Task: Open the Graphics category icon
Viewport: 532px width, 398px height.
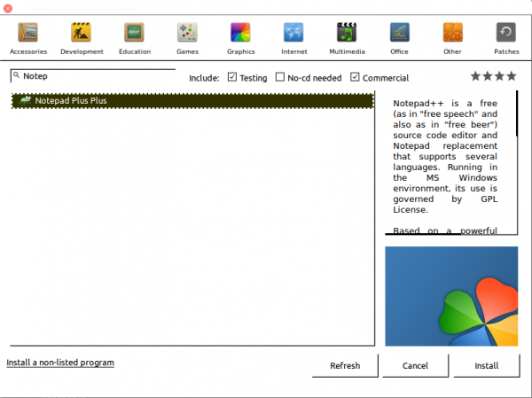Action: point(240,33)
